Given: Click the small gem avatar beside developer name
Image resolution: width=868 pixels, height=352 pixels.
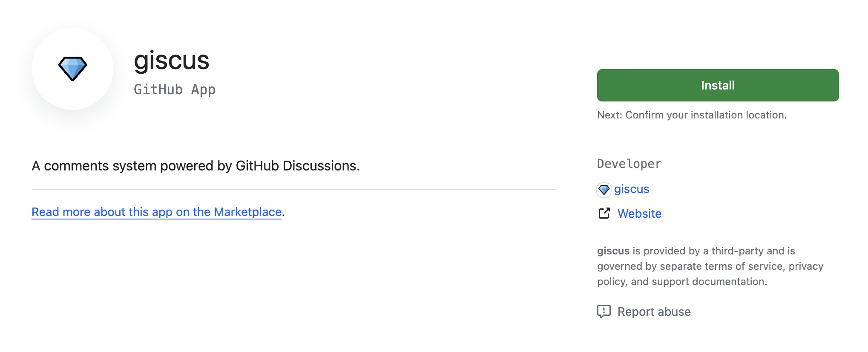Looking at the screenshot, I should pyautogui.click(x=604, y=190).
